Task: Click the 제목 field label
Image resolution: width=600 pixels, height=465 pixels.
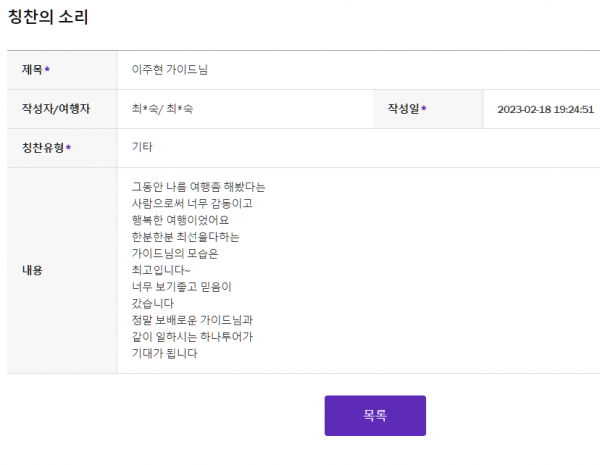Action: [36, 70]
